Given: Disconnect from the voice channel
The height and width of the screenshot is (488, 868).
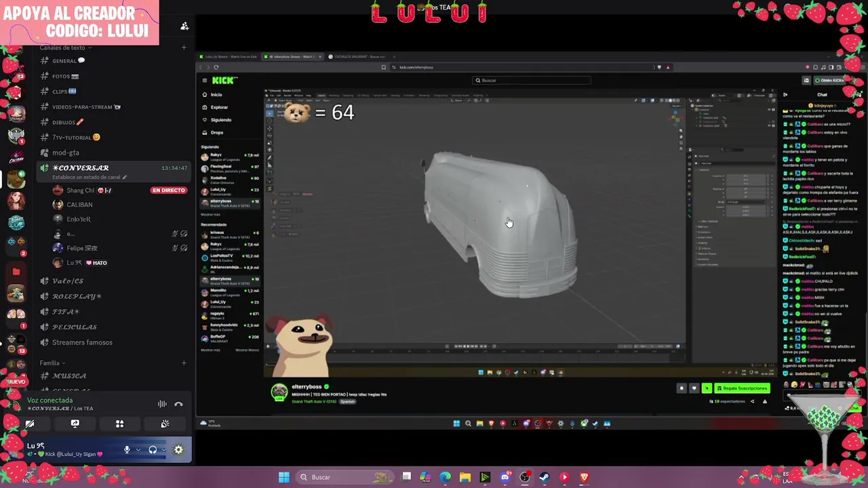Looking at the screenshot, I should click(x=178, y=405).
